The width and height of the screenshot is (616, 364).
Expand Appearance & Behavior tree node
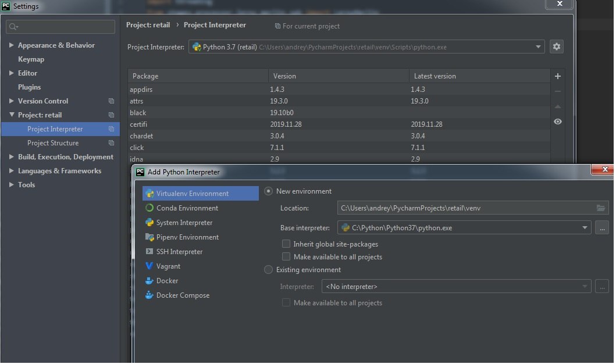click(x=12, y=45)
